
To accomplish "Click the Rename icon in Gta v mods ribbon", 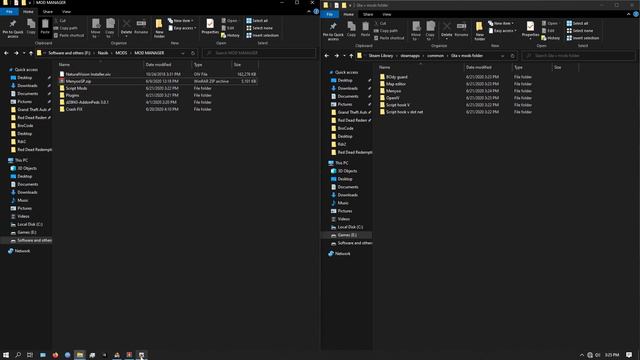I will pyautogui.click(x=462, y=30).
